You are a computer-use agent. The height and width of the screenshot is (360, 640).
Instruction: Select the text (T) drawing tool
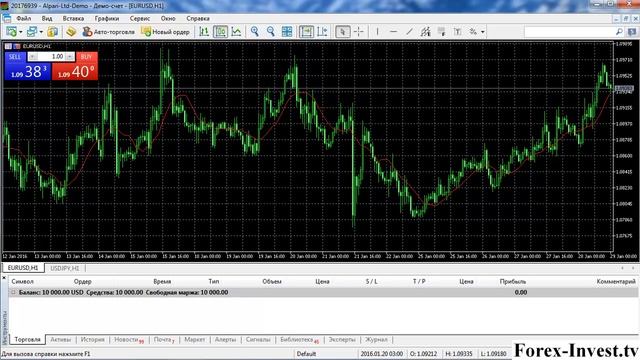457,31
